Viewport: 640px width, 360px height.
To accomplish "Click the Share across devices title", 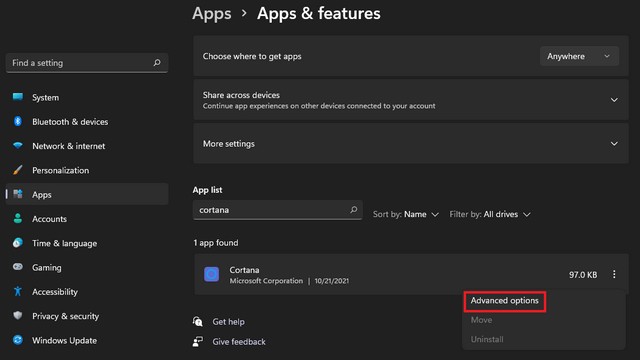I will pos(241,95).
